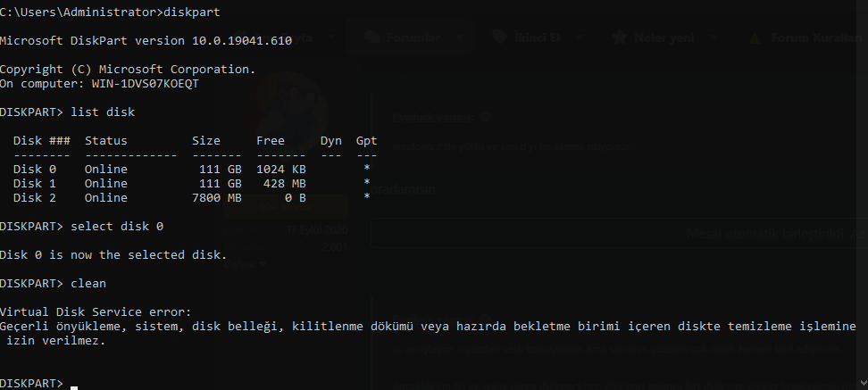Image resolution: width=868 pixels, height=390 pixels.
Task: Click the '17 Eylül 2020' join date
Action: 317,230
